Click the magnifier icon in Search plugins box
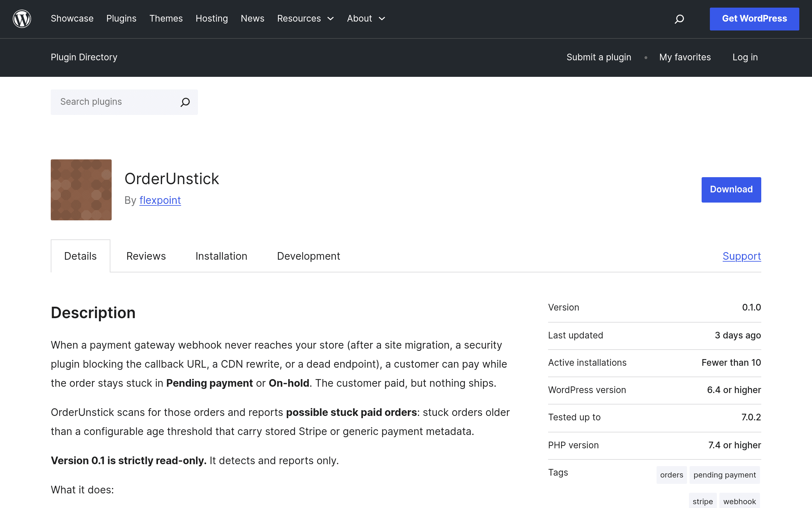 pos(185,102)
